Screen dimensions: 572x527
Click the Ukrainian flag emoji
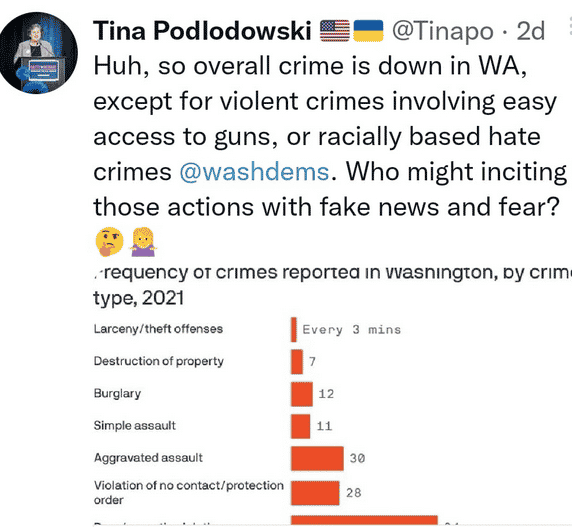(368, 31)
